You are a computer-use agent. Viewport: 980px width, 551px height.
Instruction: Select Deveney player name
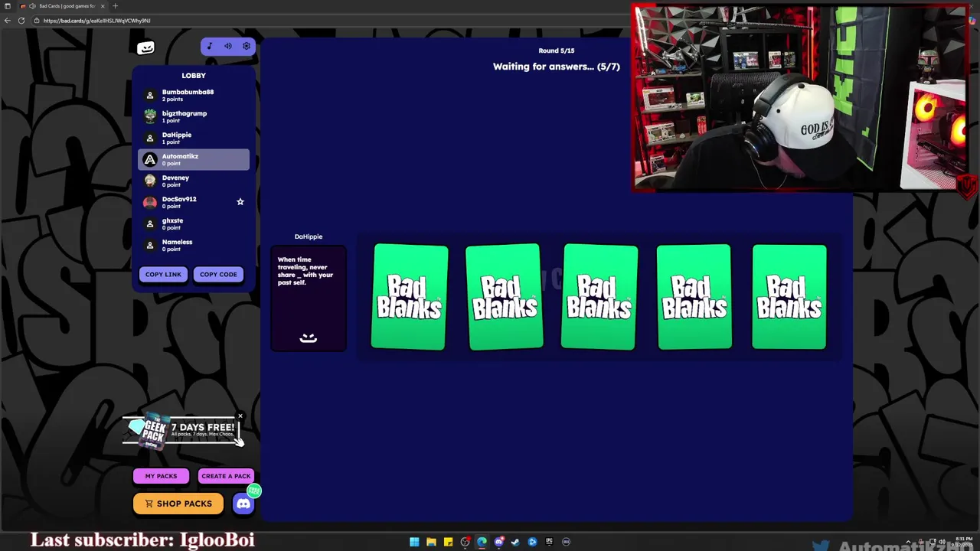coord(175,178)
